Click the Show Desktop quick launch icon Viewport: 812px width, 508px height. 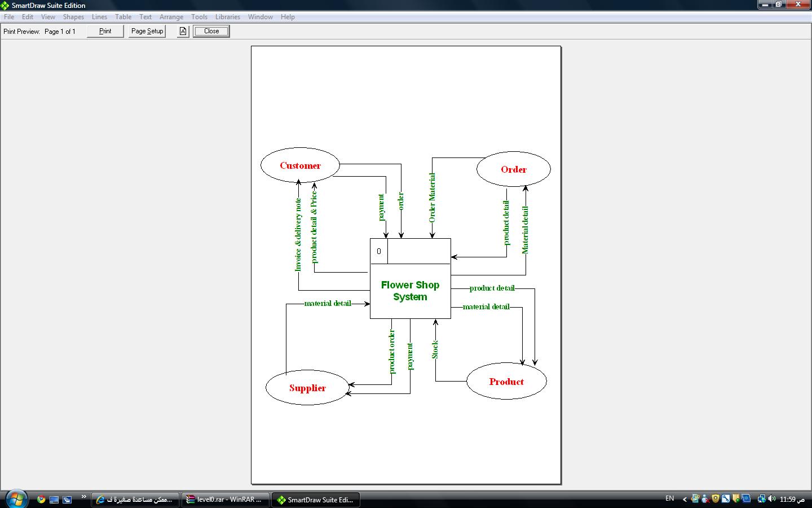point(54,500)
